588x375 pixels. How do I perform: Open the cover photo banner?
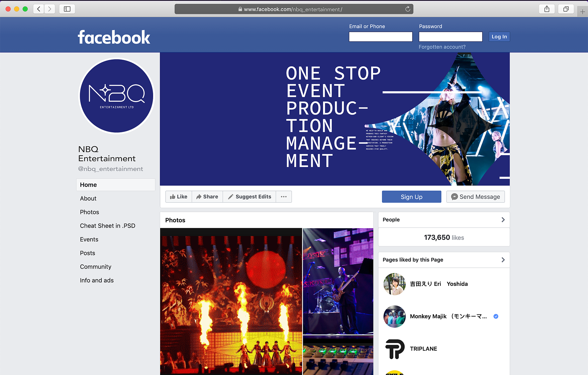coord(335,119)
